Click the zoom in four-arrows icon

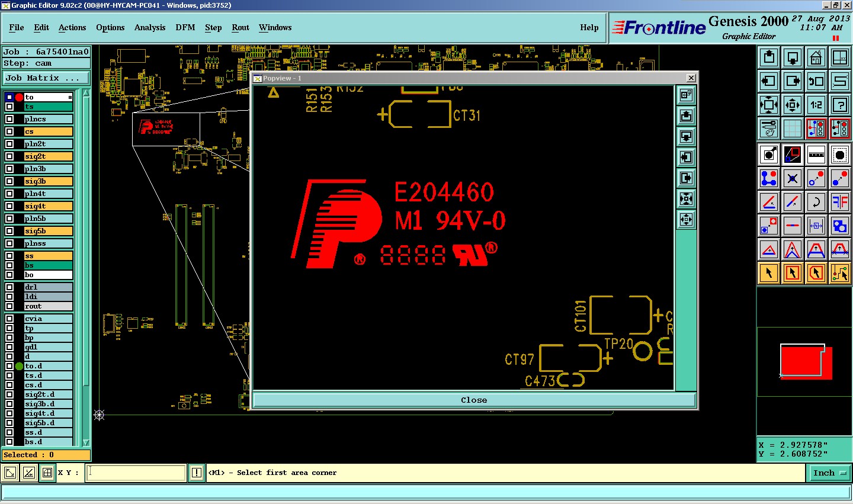pyautogui.click(x=769, y=105)
